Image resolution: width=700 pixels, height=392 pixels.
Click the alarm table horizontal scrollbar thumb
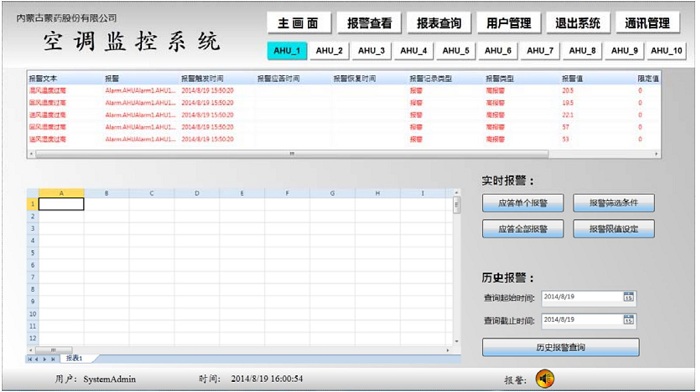pos(292,154)
